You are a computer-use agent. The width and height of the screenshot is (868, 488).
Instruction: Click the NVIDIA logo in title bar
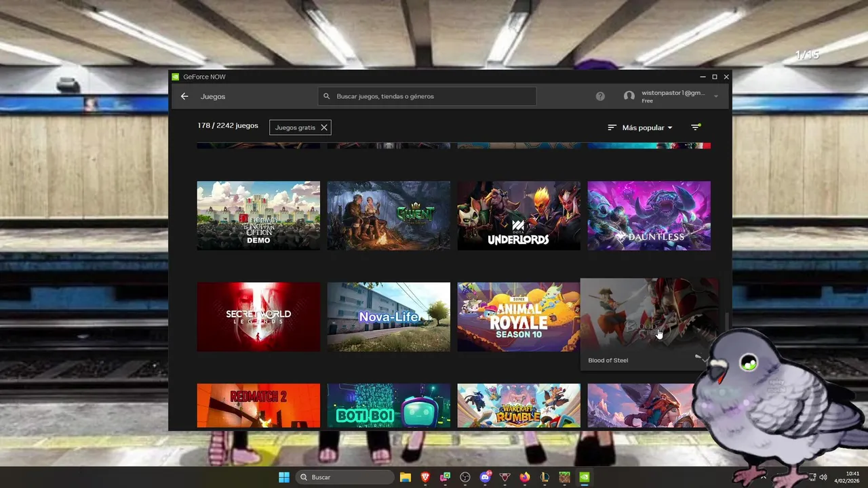tap(176, 77)
